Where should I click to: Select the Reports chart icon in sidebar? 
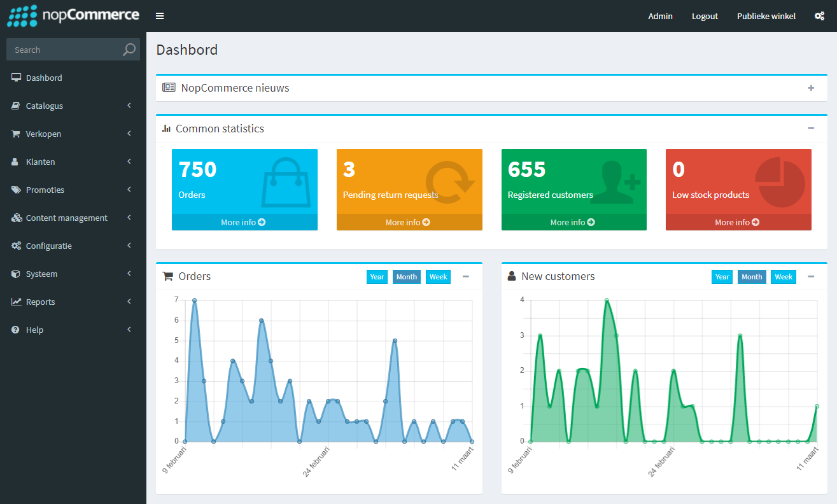(x=15, y=302)
